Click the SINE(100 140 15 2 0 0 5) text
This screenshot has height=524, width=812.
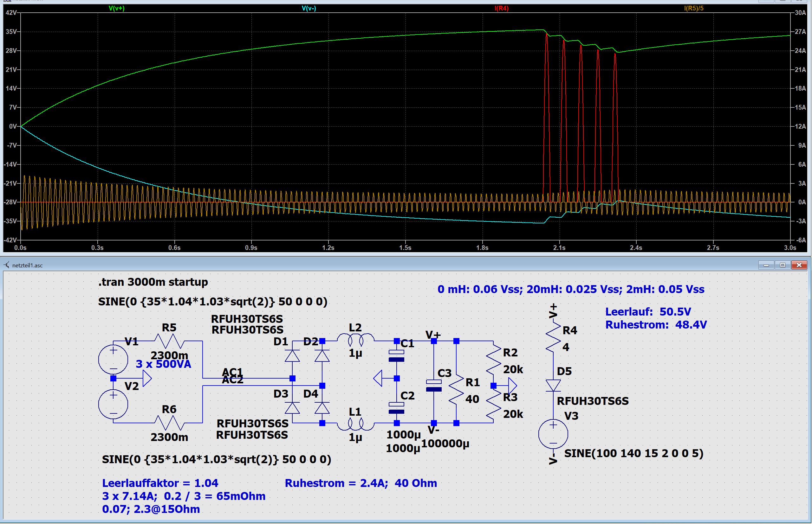point(633,453)
